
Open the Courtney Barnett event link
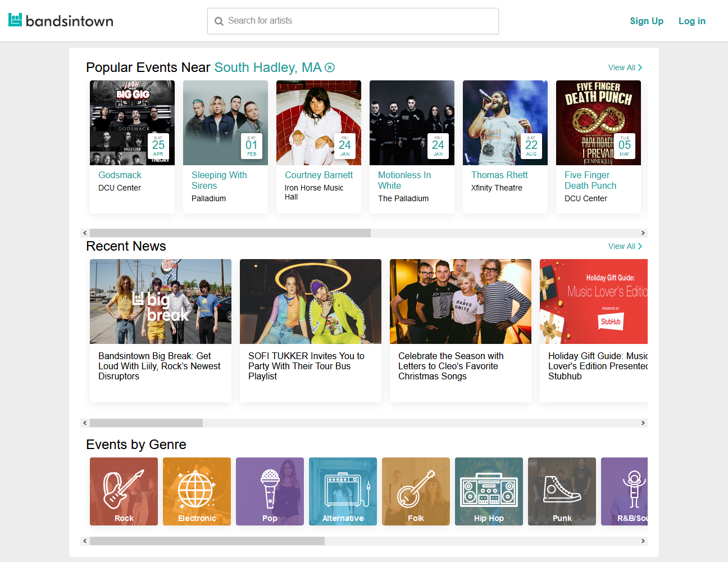click(x=319, y=175)
